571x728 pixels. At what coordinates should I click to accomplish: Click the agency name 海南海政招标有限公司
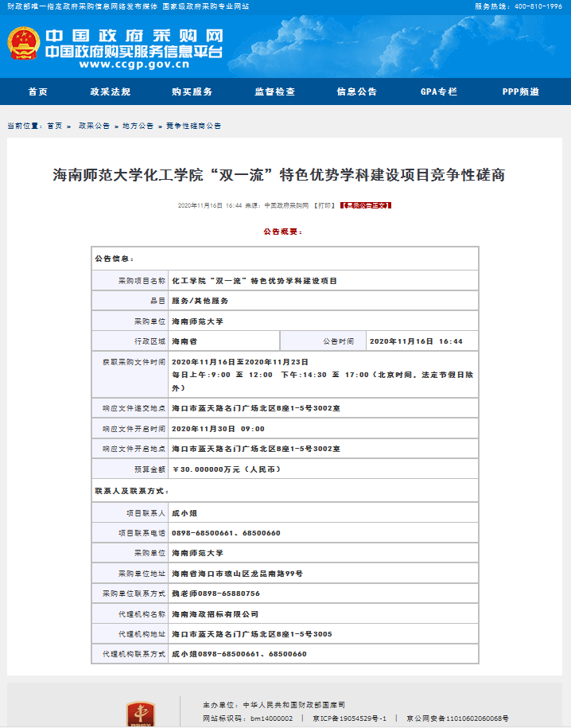click(215, 613)
